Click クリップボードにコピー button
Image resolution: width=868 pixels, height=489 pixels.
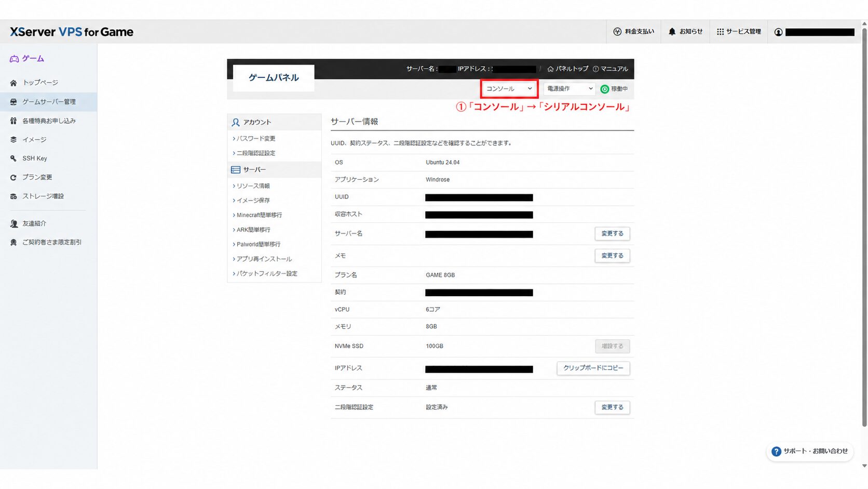pos(593,368)
